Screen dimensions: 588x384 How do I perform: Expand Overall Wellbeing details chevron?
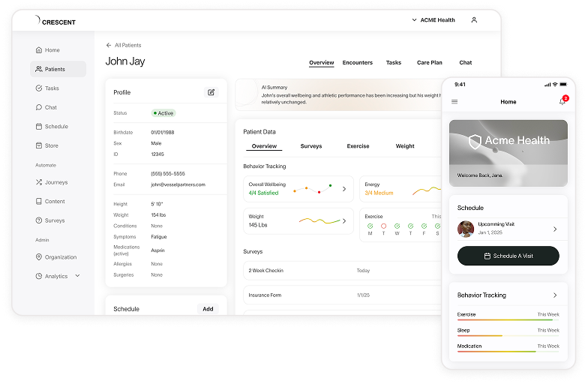point(344,189)
